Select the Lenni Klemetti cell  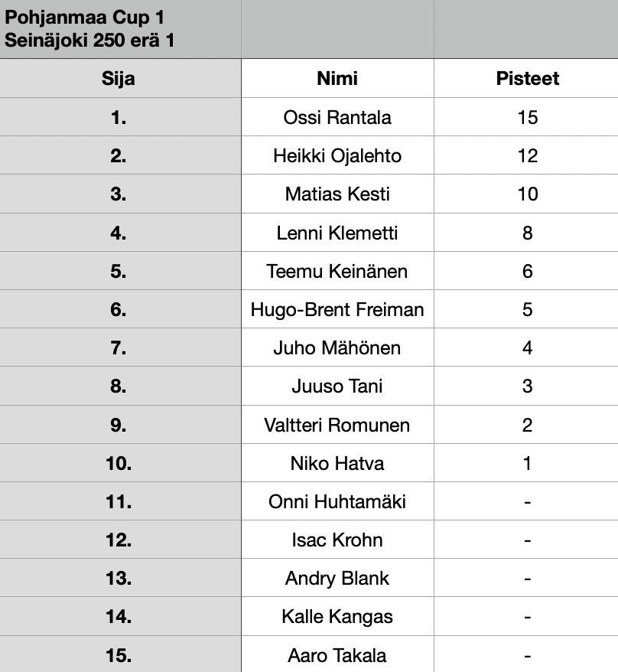point(337,232)
